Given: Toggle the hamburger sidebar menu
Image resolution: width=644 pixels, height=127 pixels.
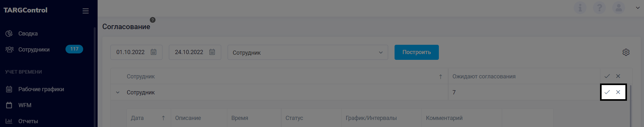Looking at the screenshot, I should tap(85, 11).
